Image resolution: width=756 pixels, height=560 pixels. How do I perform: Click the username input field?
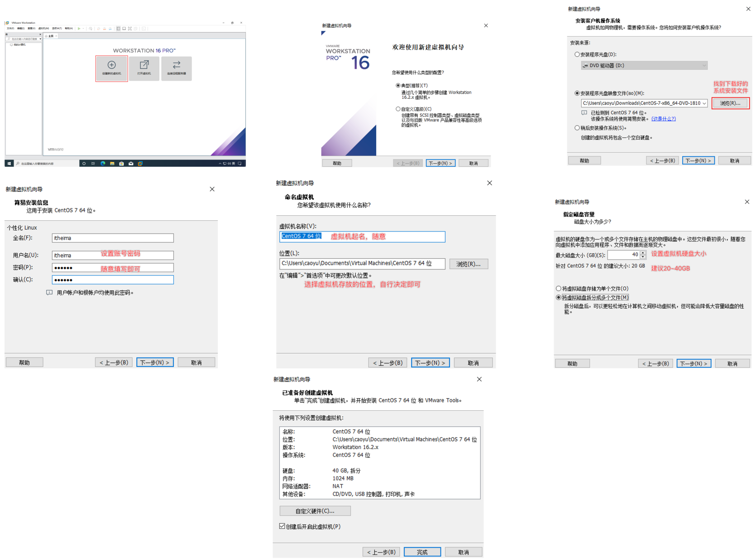pos(113,255)
